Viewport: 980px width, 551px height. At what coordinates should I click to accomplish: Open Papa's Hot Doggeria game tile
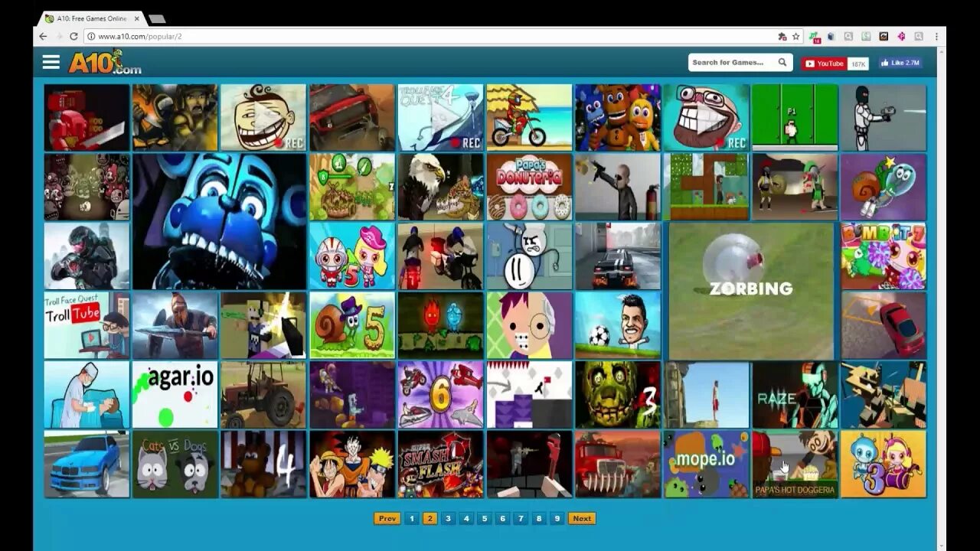click(x=795, y=464)
